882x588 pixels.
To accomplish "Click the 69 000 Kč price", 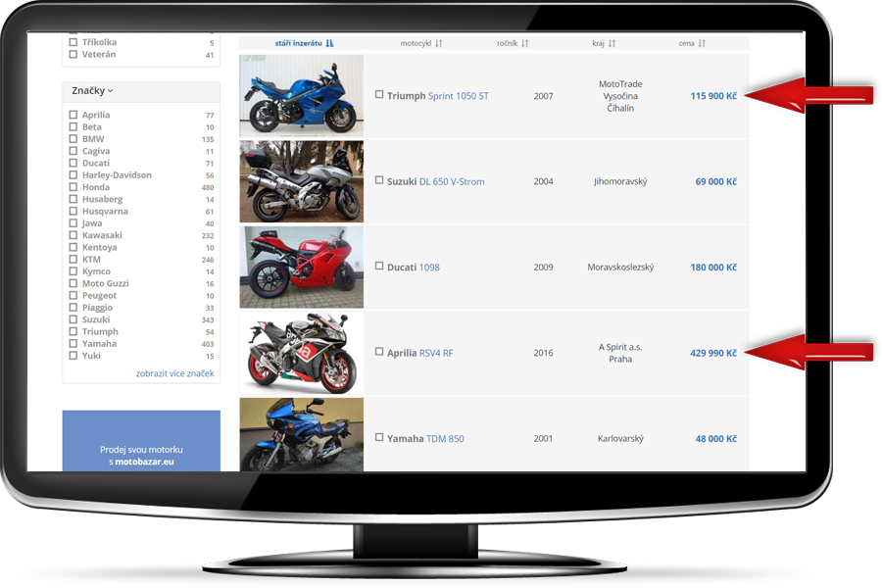I will point(716,181).
